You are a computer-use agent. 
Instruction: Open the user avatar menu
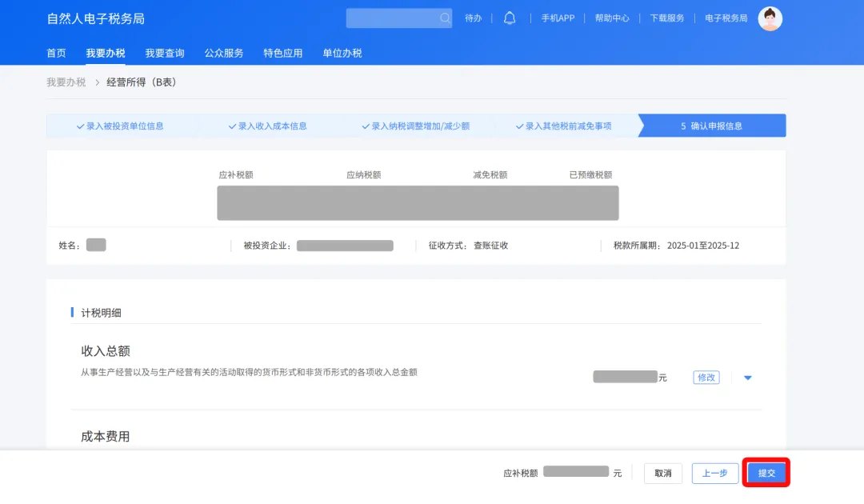pyautogui.click(x=770, y=18)
